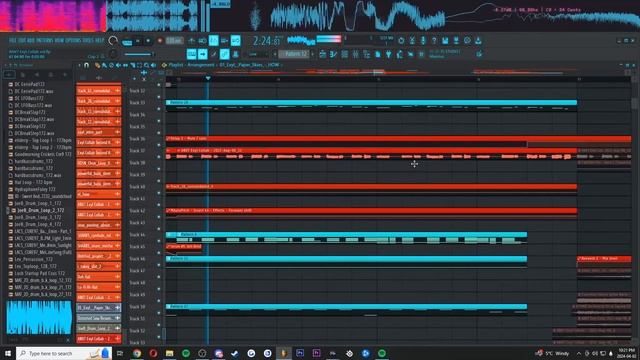
Task: Select the Playlist mute tool
Action: [x=118, y=65]
